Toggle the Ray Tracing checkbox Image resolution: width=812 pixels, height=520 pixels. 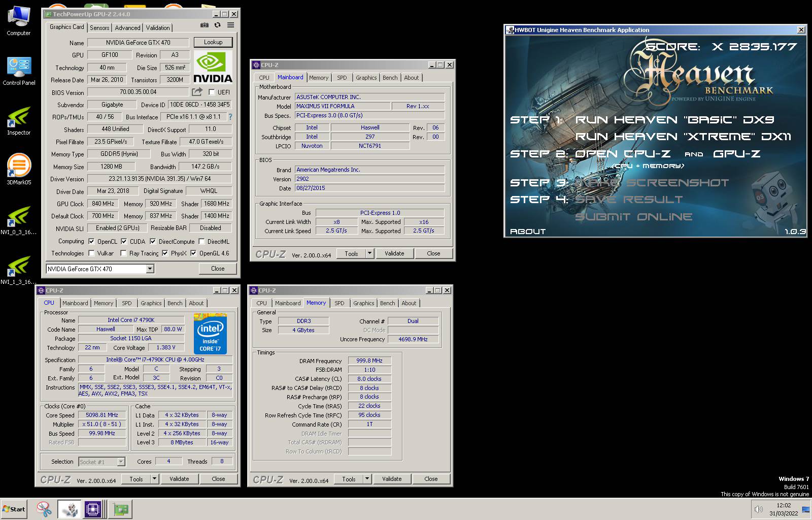(123, 253)
